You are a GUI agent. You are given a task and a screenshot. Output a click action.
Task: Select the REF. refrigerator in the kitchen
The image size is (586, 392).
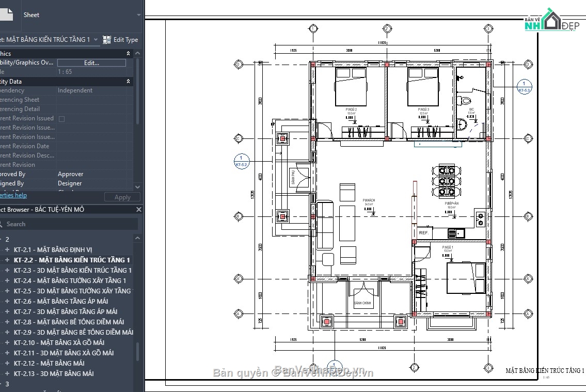point(424,232)
